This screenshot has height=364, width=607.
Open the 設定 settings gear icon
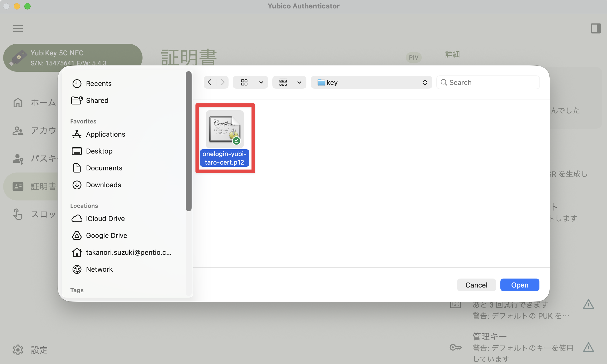(18, 350)
